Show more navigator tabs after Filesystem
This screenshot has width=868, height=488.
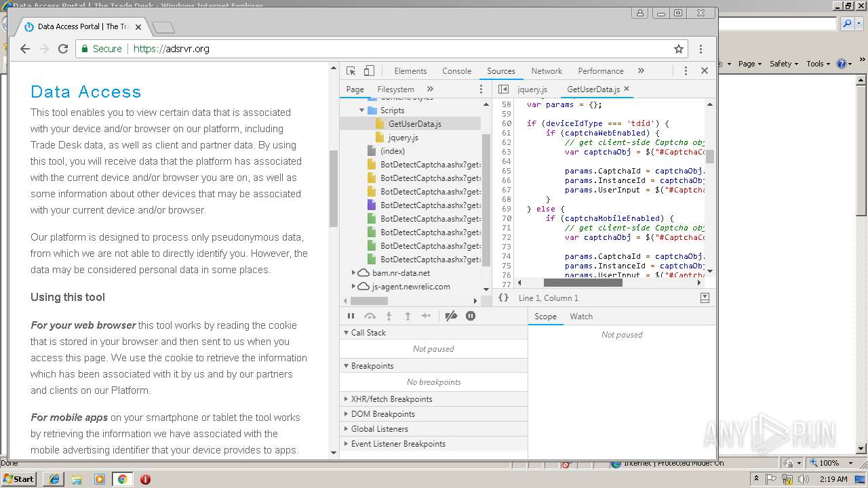[x=430, y=89]
